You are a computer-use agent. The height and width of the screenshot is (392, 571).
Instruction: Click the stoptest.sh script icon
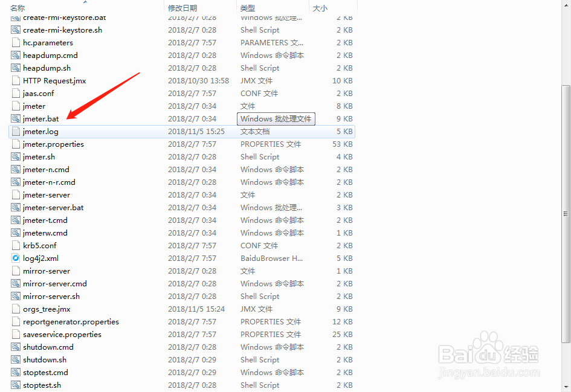pos(16,385)
